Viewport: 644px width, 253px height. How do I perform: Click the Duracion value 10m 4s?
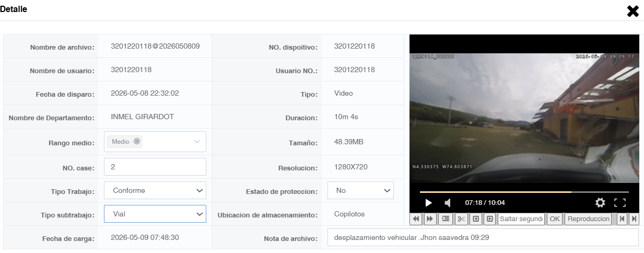point(346,117)
